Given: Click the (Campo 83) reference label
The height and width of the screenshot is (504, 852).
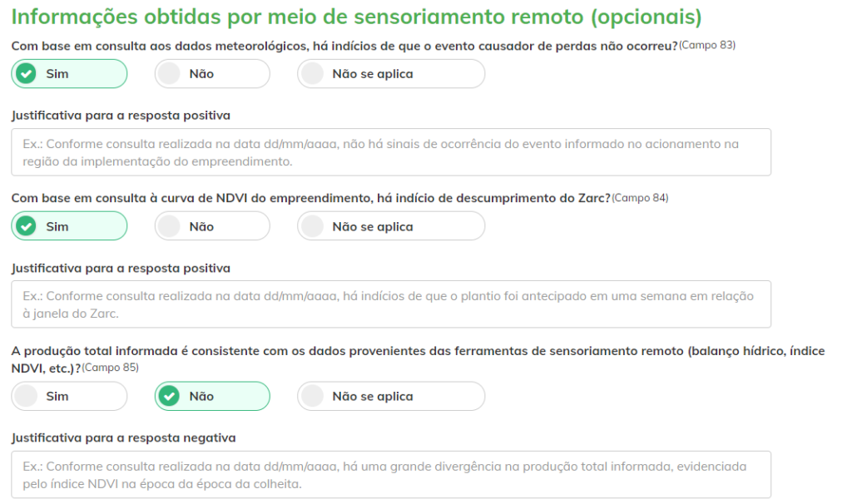Looking at the screenshot, I should (707, 45).
